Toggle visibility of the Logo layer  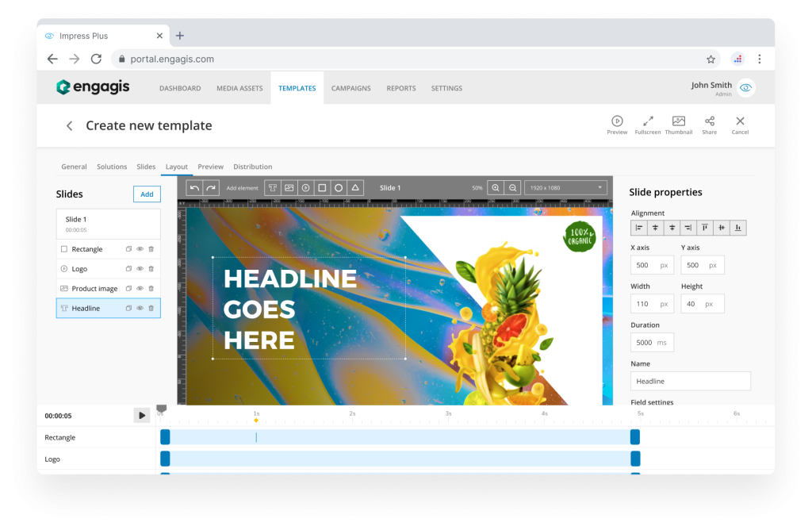pos(140,269)
